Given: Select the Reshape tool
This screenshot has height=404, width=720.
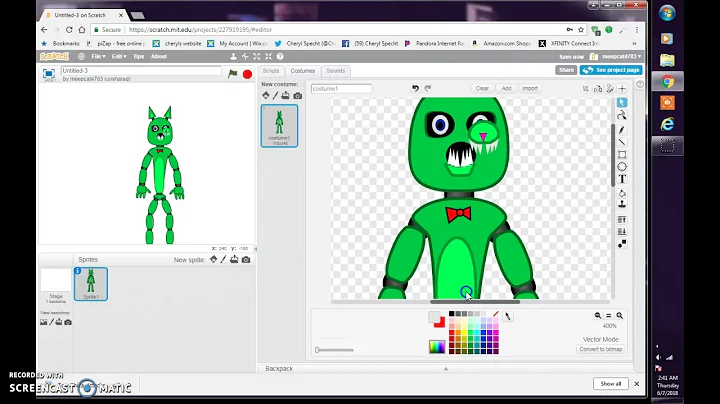Looking at the screenshot, I should [x=622, y=115].
